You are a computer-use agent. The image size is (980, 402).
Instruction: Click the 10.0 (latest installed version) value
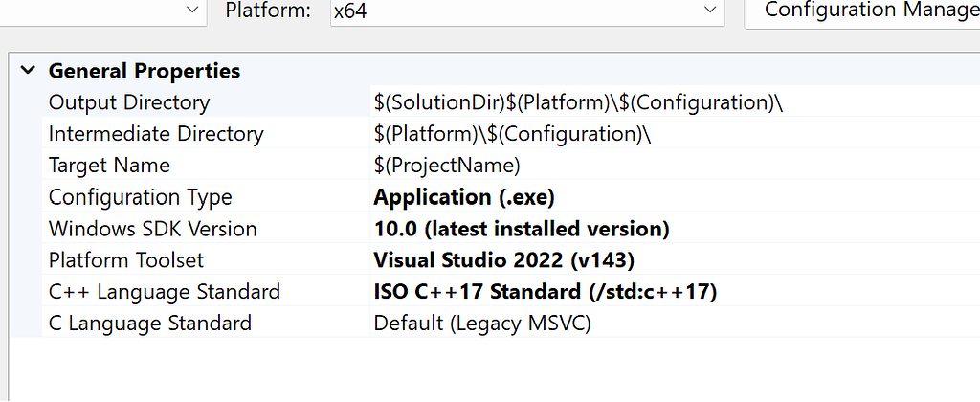coord(521,229)
